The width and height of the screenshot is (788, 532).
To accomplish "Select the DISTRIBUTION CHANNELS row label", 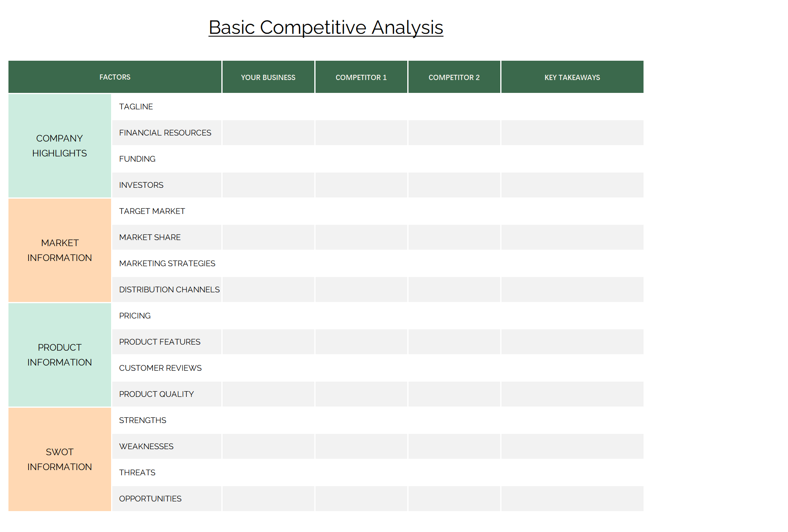I will [169, 290].
